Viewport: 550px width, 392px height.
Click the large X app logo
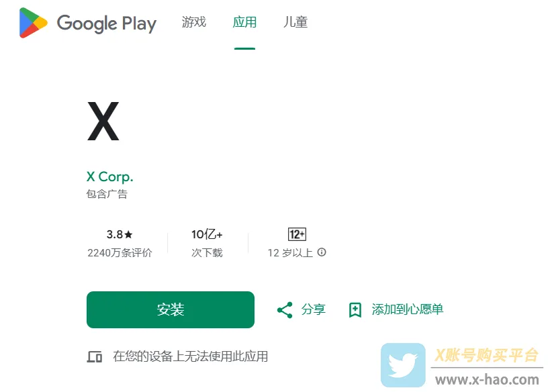coord(103,121)
